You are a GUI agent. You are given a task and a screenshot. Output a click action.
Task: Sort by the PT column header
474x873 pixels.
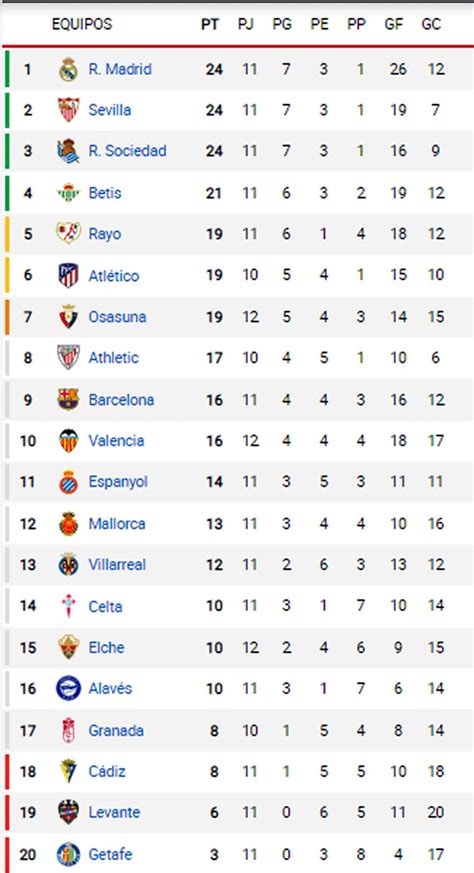click(211, 25)
